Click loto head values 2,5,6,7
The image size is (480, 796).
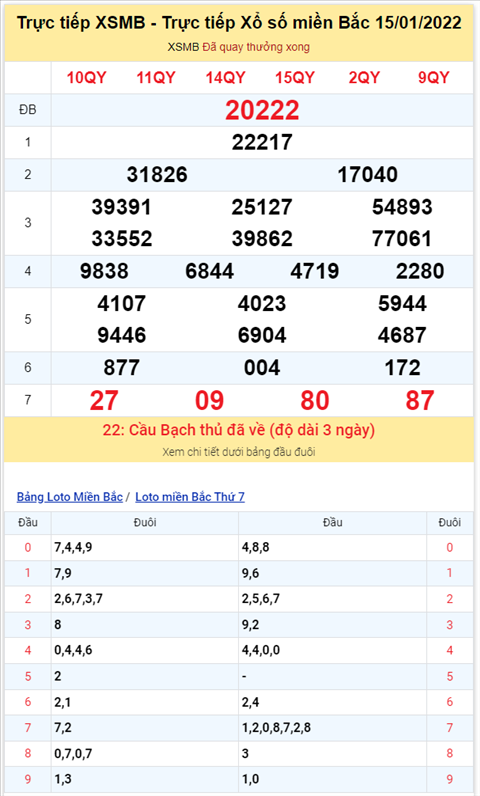pyautogui.click(x=261, y=599)
